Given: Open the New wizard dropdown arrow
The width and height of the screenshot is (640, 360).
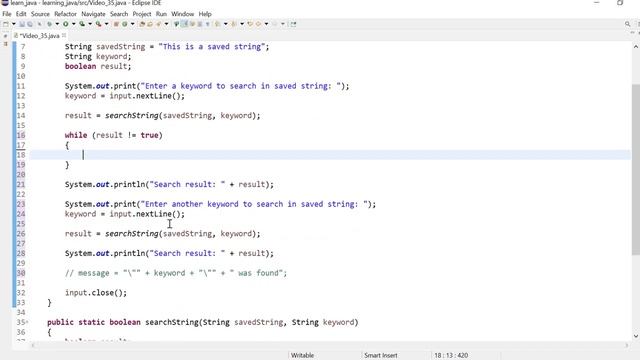Looking at the screenshot, I should tap(13, 24).
